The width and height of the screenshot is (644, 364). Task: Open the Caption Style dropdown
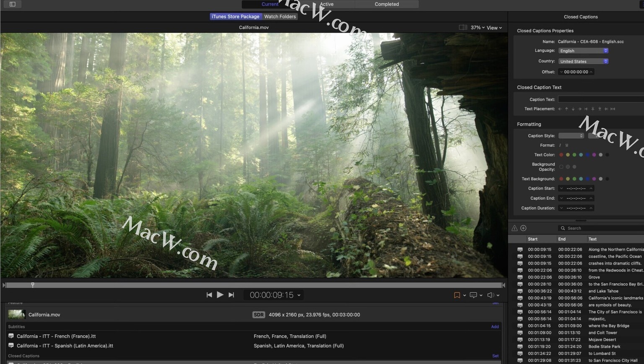571,136
